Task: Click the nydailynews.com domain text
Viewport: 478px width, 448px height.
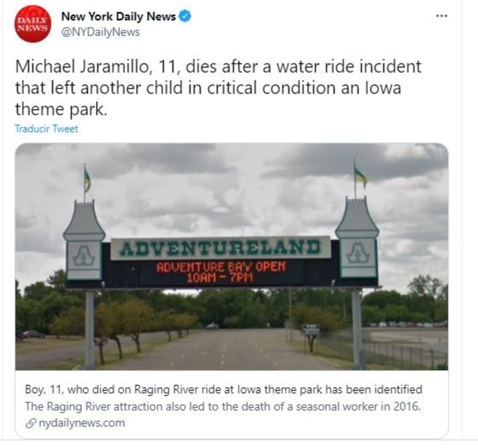Action: (82, 423)
